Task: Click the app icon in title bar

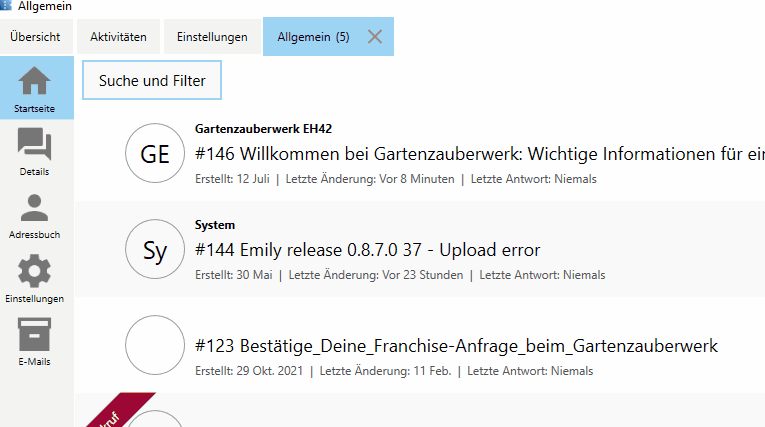Action: point(7,7)
